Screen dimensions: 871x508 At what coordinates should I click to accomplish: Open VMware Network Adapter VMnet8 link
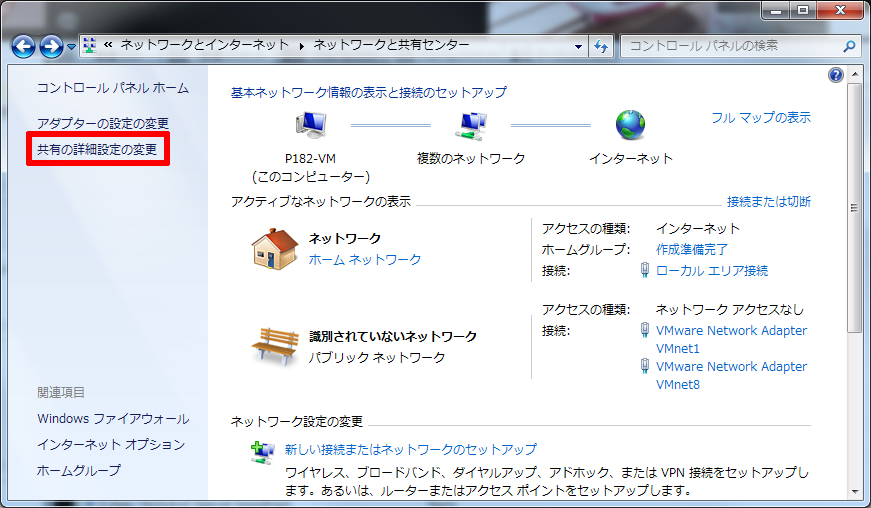pyautogui.click(x=731, y=375)
